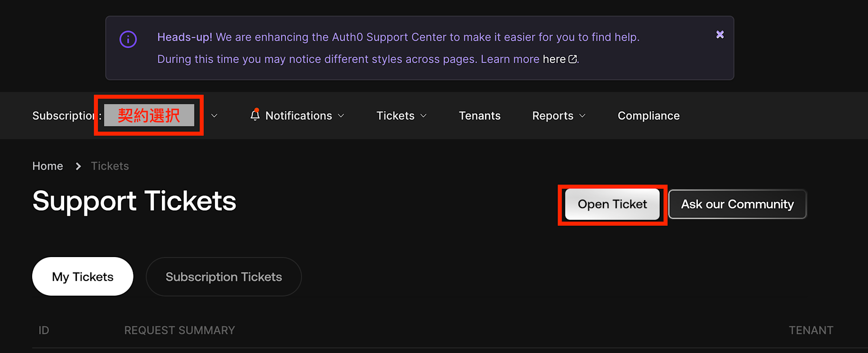Click the breadcrumb arrow separator icon
Image resolution: width=868 pixels, height=353 pixels.
click(78, 166)
